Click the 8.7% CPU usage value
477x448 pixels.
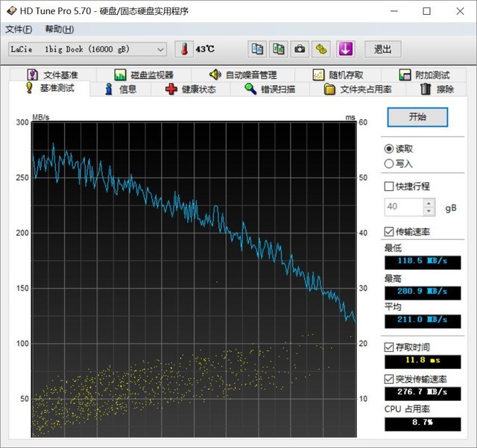(423, 423)
